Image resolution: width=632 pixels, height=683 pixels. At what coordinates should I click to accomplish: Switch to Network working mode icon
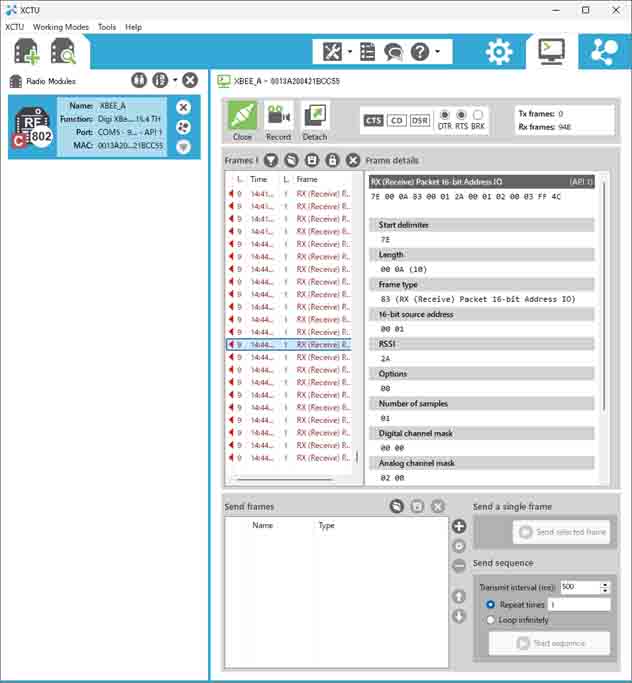pos(604,51)
